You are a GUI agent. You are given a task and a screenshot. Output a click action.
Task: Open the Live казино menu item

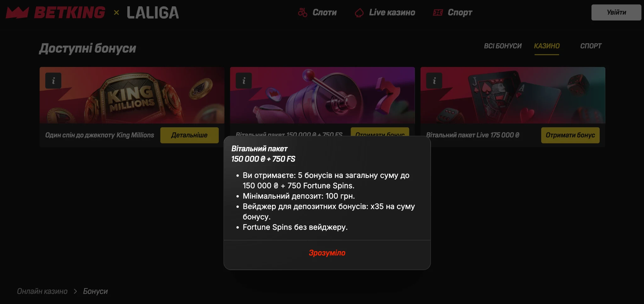[392, 13]
